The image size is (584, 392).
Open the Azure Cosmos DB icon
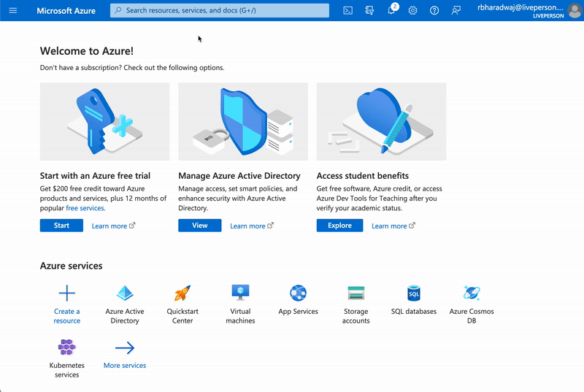tap(472, 293)
